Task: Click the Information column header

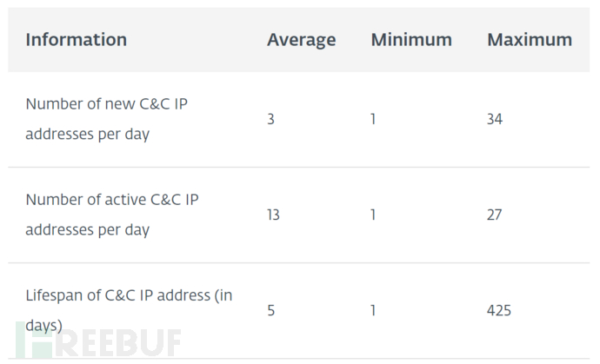Action: (x=77, y=40)
